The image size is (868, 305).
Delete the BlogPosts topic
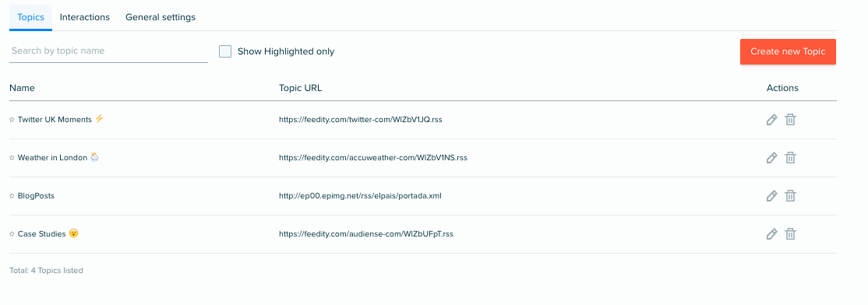pos(791,195)
